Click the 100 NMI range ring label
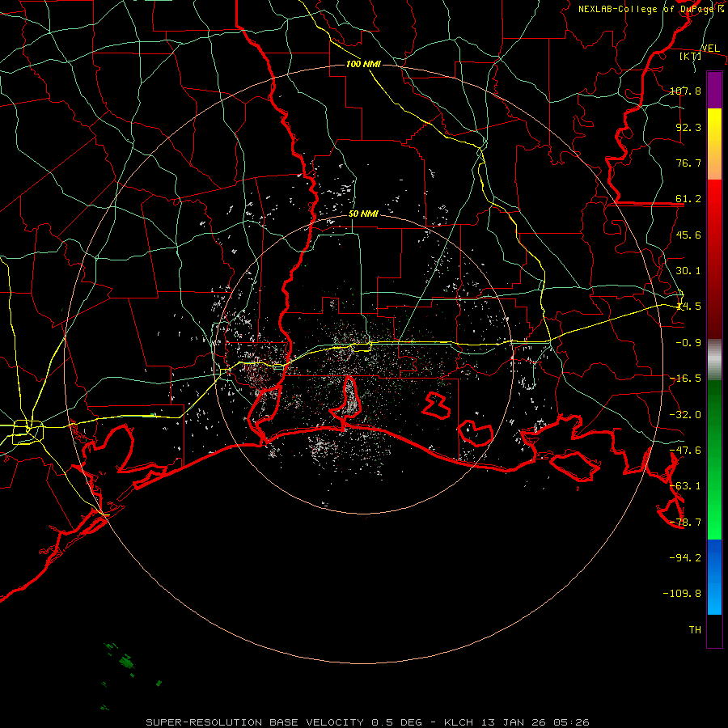Viewport: 728px width, 728px height. point(363,64)
